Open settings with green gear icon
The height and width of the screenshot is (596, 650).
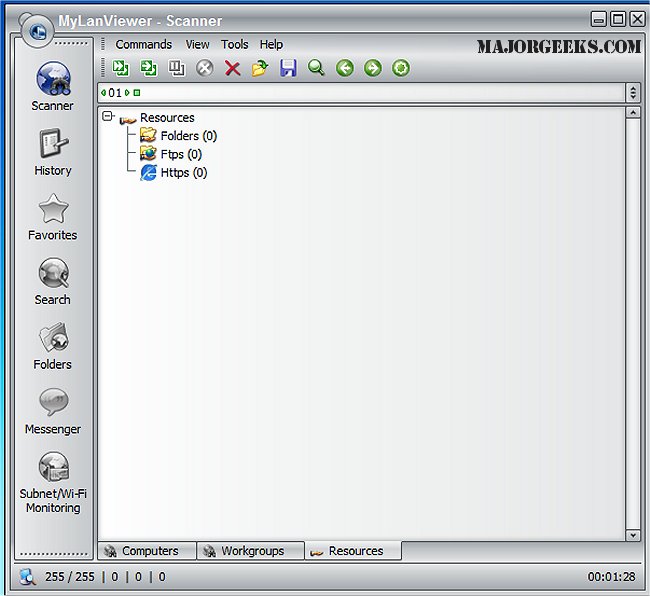pos(401,68)
